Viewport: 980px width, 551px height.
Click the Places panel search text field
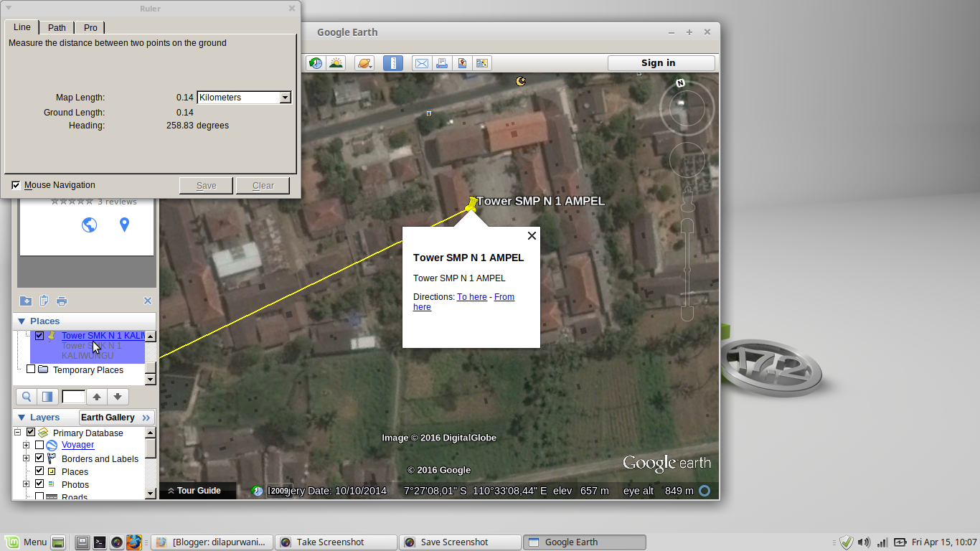pyautogui.click(x=73, y=397)
